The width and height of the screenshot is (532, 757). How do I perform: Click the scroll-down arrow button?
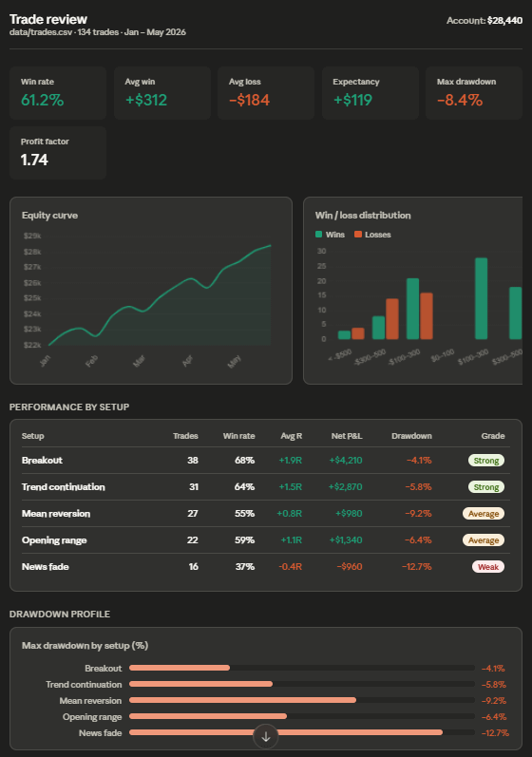[265, 736]
